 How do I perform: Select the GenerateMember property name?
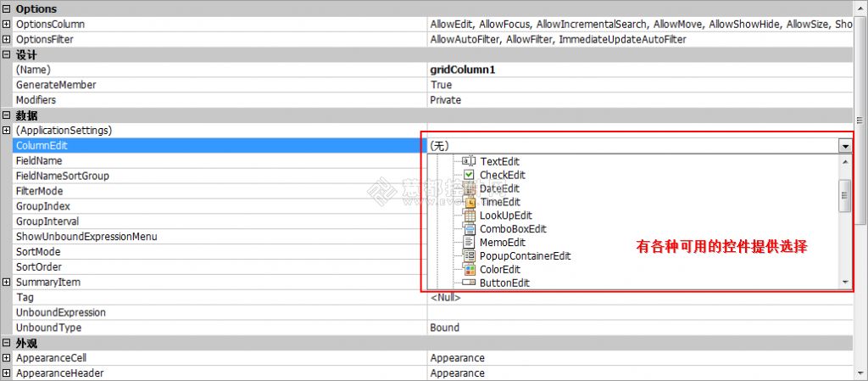coord(56,85)
